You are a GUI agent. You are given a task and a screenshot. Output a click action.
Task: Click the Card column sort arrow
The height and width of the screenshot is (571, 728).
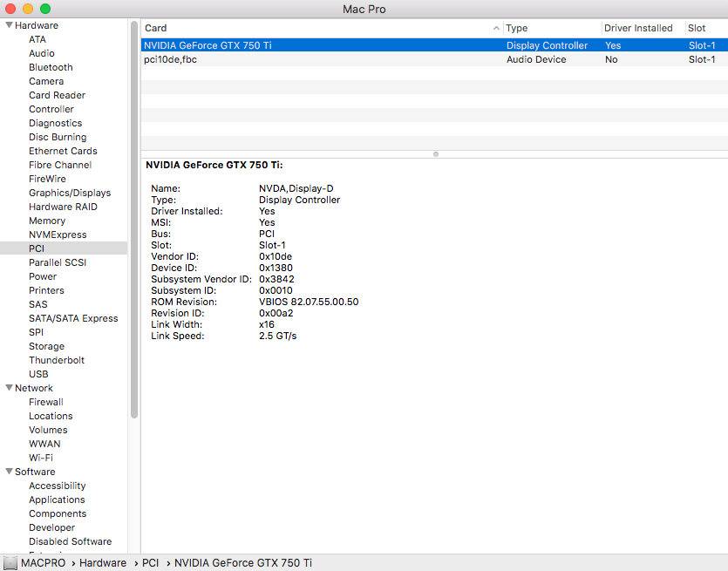[x=496, y=28]
